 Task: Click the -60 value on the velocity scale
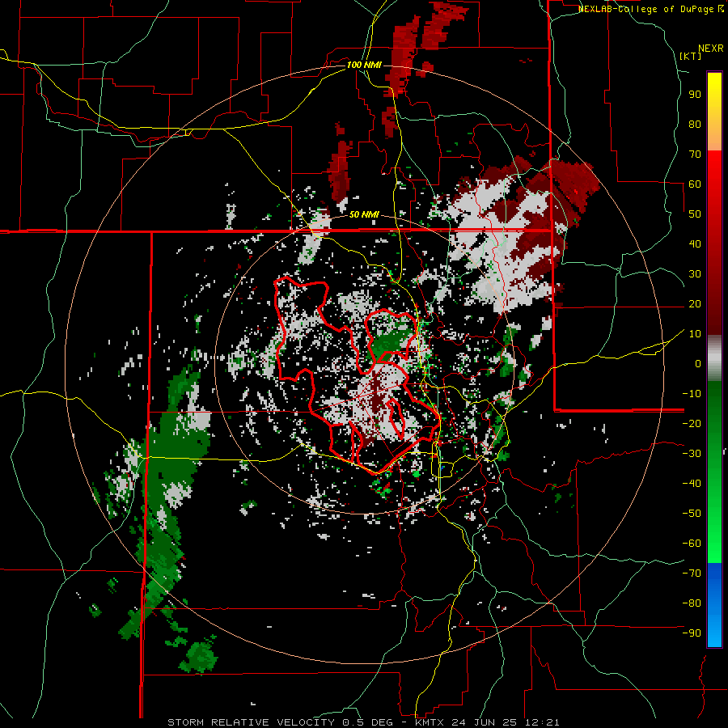coord(692,544)
